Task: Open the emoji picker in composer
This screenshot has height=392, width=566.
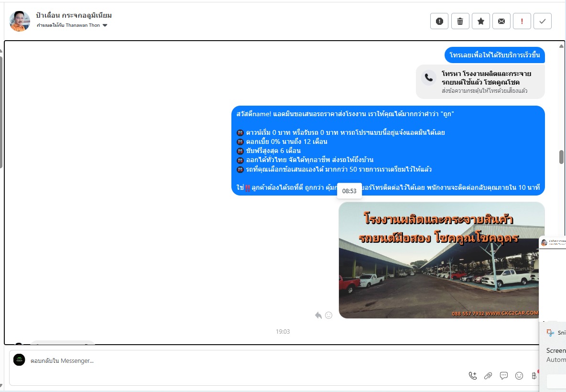Action: tap(519, 376)
